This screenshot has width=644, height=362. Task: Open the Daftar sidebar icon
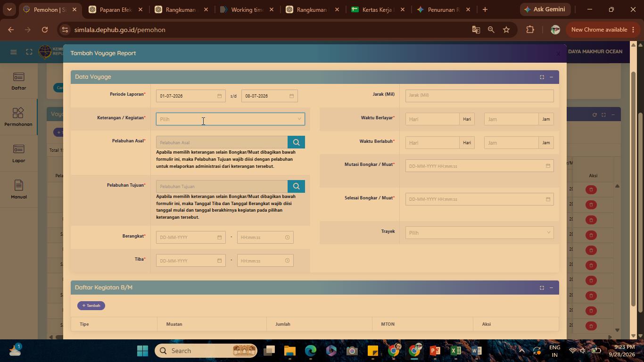[19, 81]
